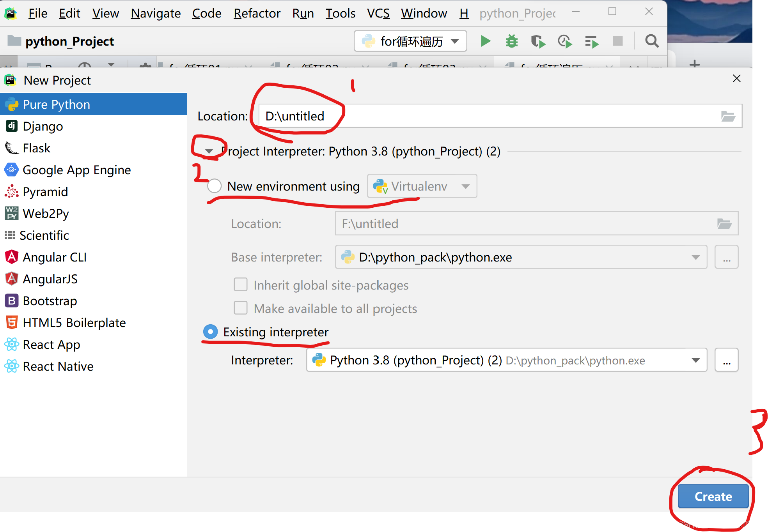
Task: Open Edit menu
Action: pyautogui.click(x=69, y=13)
